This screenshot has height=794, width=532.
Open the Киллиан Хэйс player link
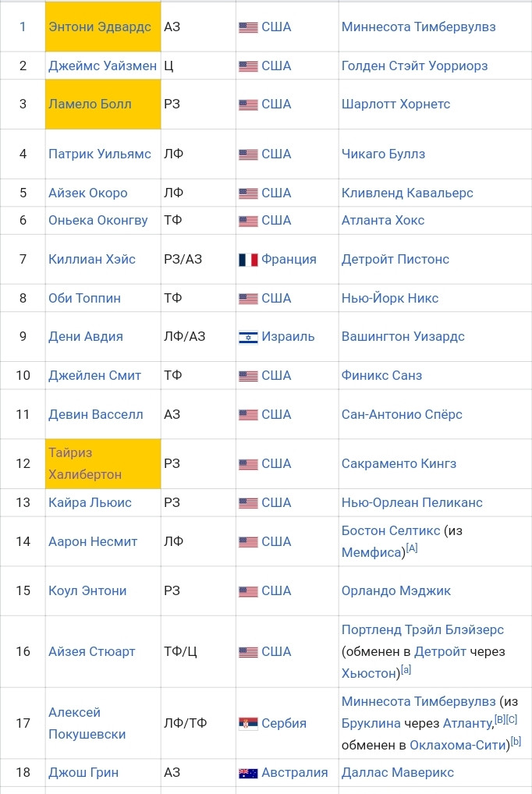[x=92, y=259]
